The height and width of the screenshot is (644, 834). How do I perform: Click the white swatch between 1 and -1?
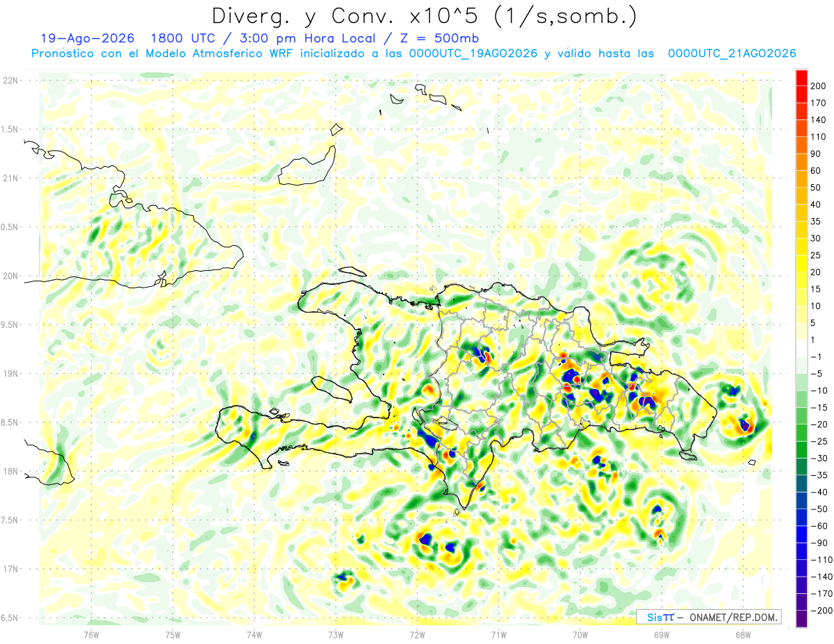point(801,348)
